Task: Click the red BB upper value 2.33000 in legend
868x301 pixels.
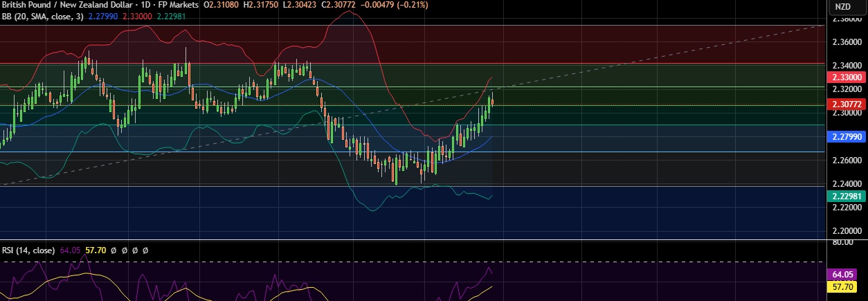Action: (137, 16)
